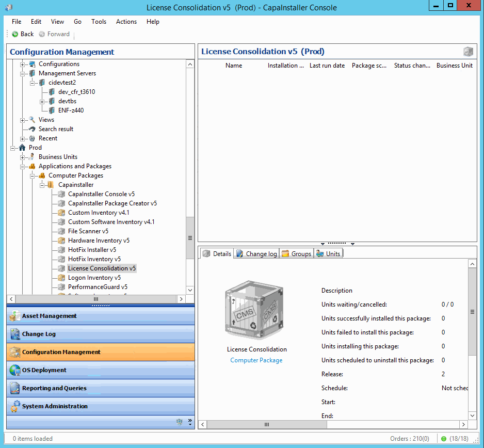
Task: Open the Change Log navigation pane
Action: pyautogui.click(x=101, y=334)
